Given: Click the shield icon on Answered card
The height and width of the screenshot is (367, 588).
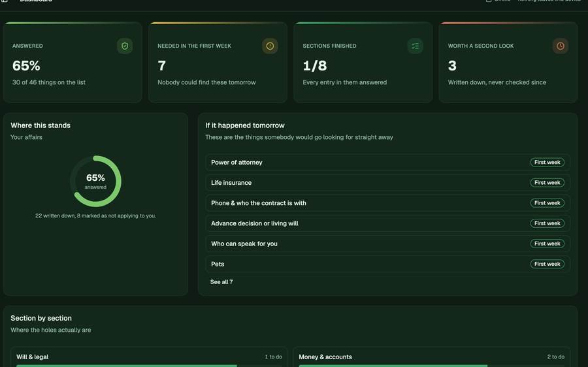Looking at the screenshot, I should pyautogui.click(x=125, y=46).
